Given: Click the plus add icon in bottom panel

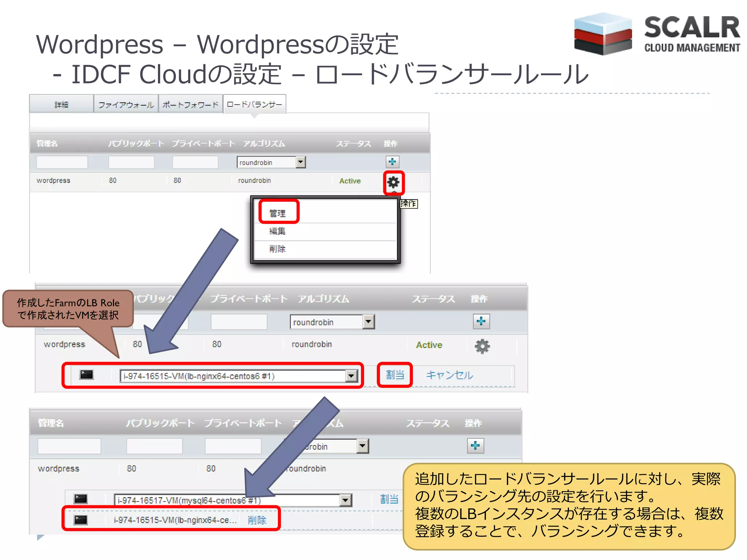Looking at the screenshot, I should [x=475, y=446].
